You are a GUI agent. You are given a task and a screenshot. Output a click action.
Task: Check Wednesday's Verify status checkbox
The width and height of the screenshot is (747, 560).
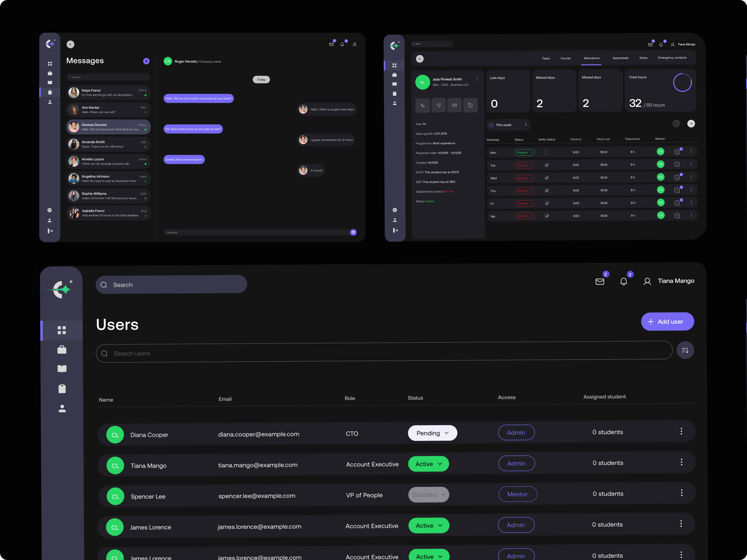pyautogui.click(x=547, y=178)
